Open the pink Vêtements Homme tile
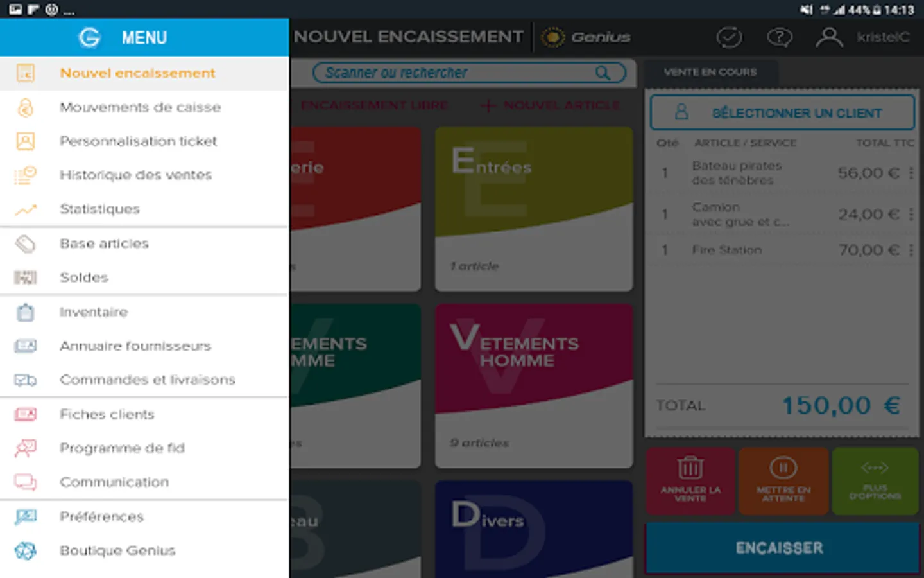The width and height of the screenshot is (924, 578). [x=534, y=385]
